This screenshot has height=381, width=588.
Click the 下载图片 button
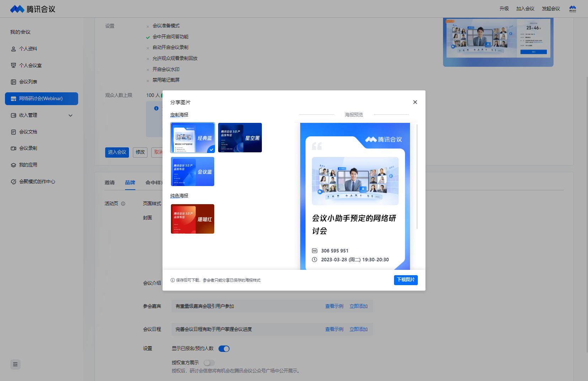click(406, 280)
